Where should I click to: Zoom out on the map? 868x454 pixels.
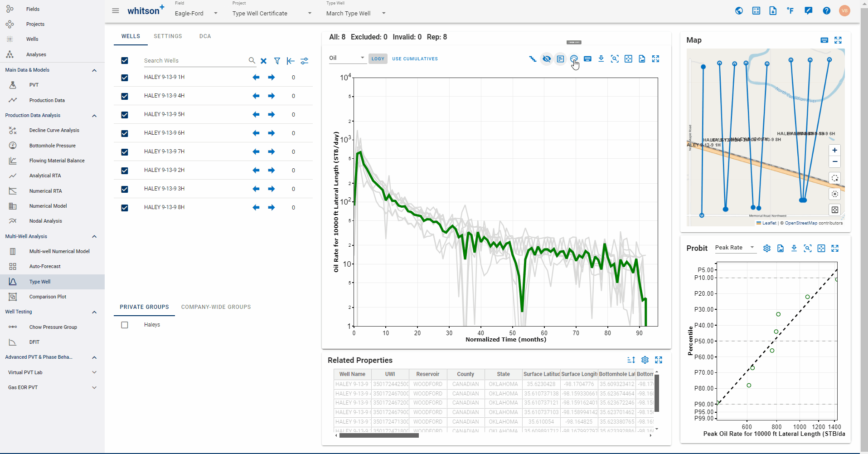point(834,162)
